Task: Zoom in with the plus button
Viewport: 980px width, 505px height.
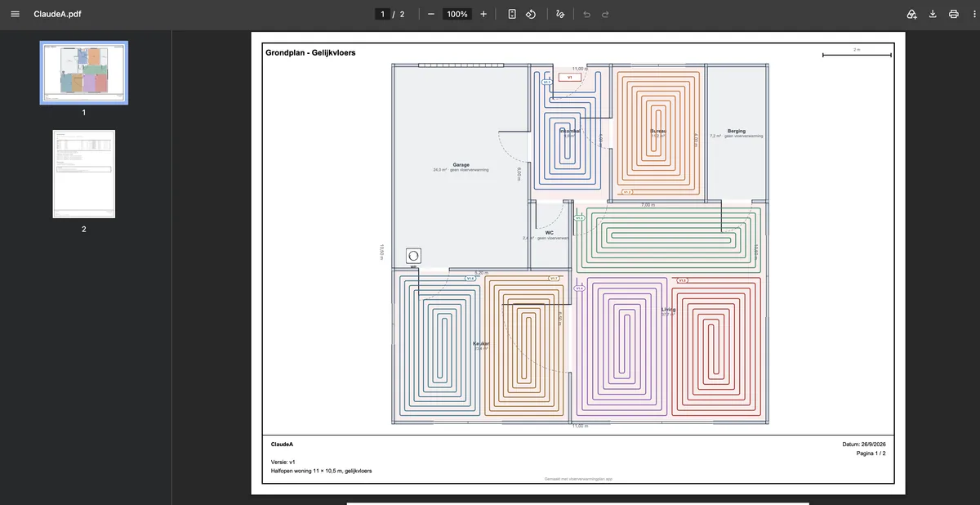Action: [x=483, y=14]
